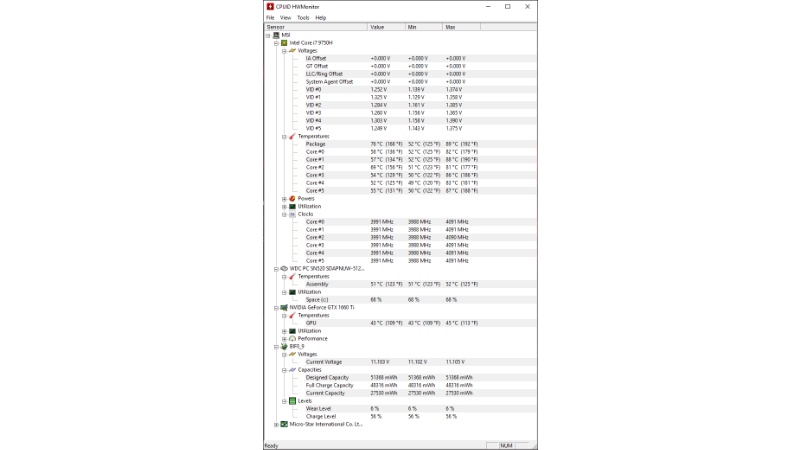Click the Min column header
The height and width of the screenshot is (450, 800).
click(x=424, y=27)
